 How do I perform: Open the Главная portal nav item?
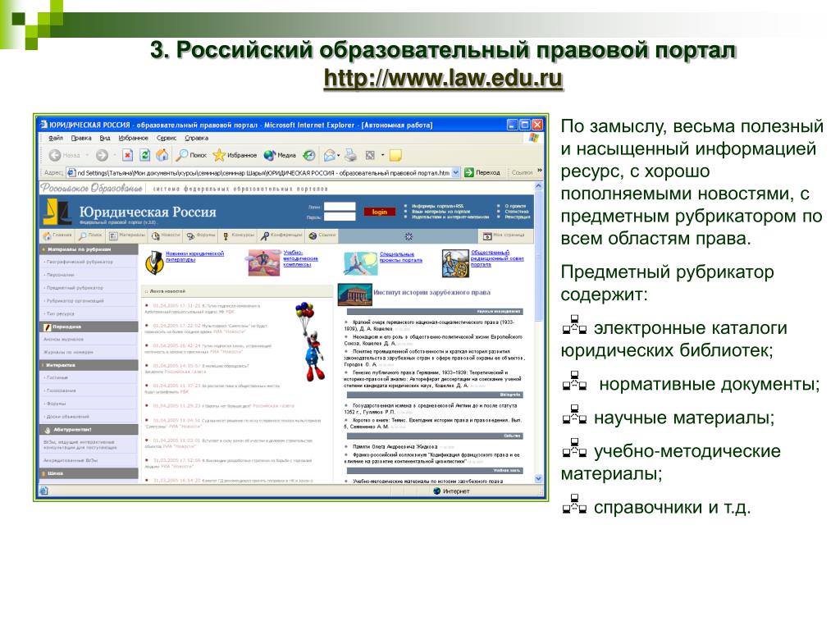57,235
